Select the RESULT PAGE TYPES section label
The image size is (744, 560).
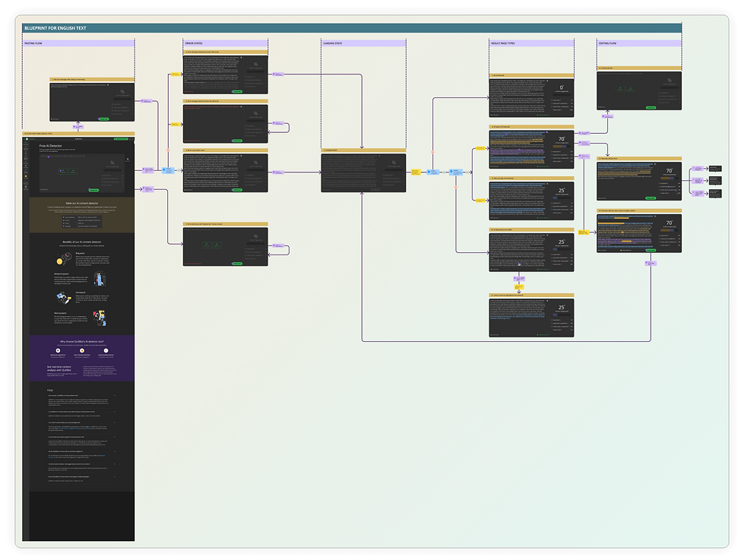503,43
